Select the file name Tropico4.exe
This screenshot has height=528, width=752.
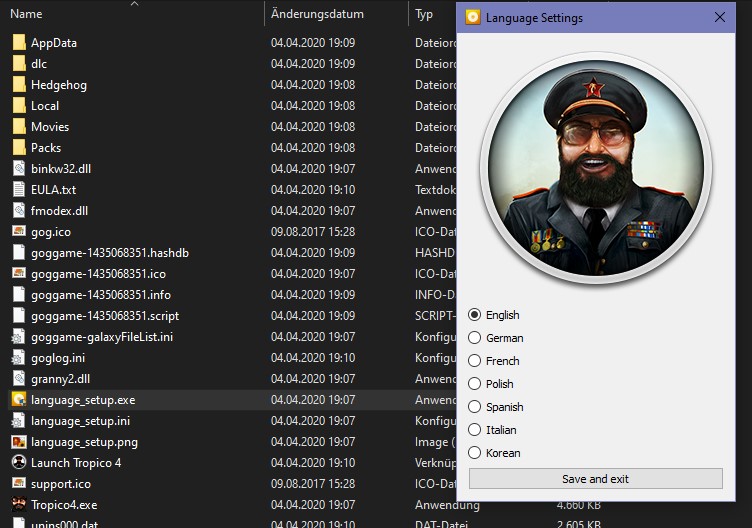[64, 505]
